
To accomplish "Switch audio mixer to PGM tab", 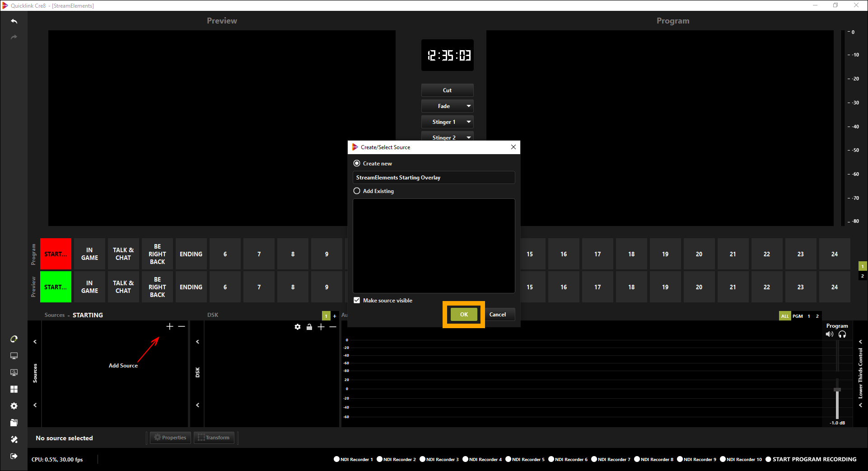I will click(798, 316).
